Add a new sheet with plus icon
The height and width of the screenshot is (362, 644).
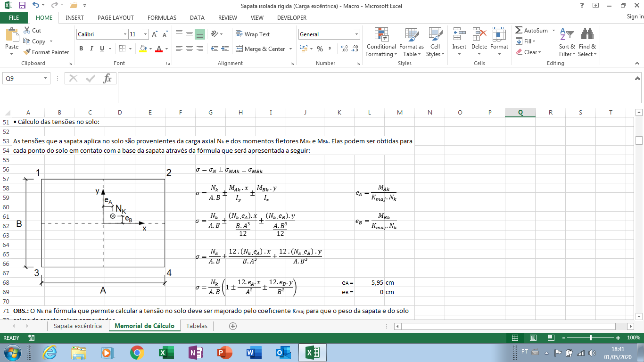(232, 326)
